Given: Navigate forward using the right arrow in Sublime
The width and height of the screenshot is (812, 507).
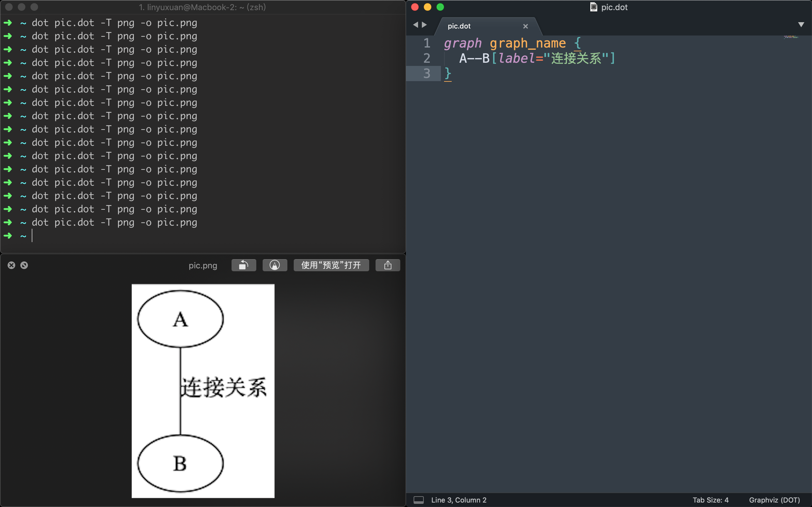Looking at the screenshot, I should (424, 25).
